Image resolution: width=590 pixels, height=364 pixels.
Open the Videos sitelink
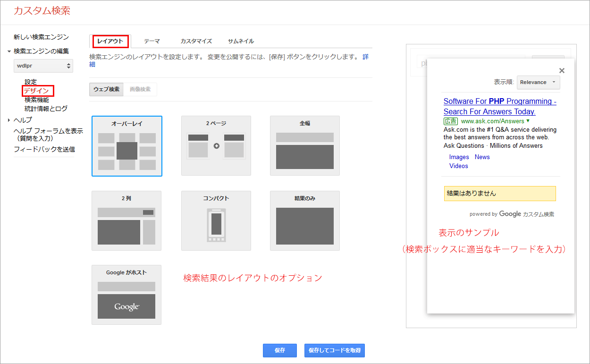(x=459, y=166)
